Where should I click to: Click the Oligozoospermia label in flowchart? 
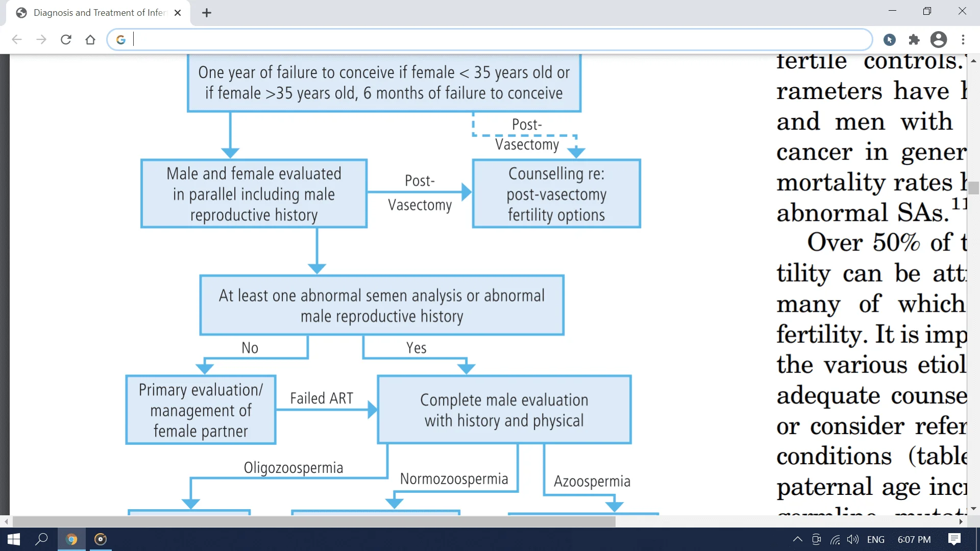[293, 468]
